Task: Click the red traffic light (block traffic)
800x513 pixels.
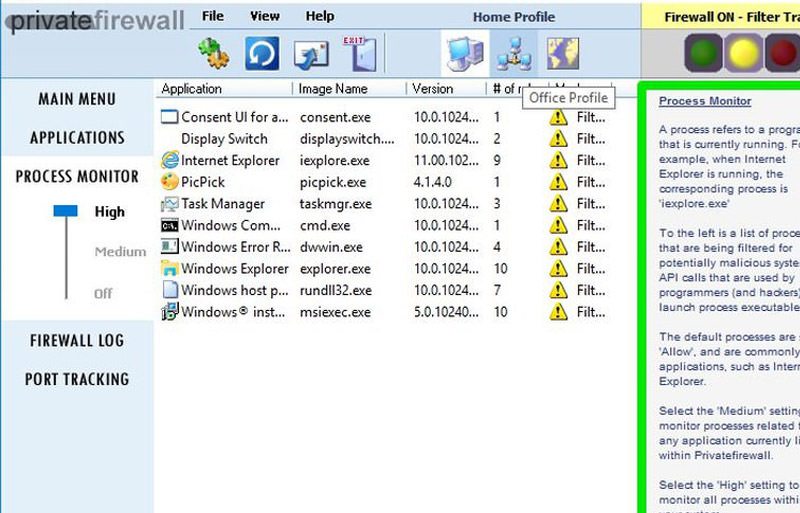Action: tap(783, 53)
